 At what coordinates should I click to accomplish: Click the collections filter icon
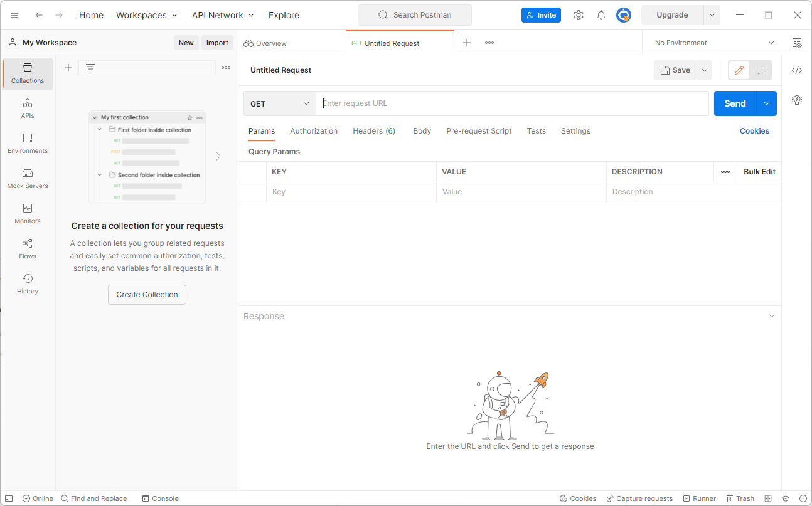click(90, 68)
